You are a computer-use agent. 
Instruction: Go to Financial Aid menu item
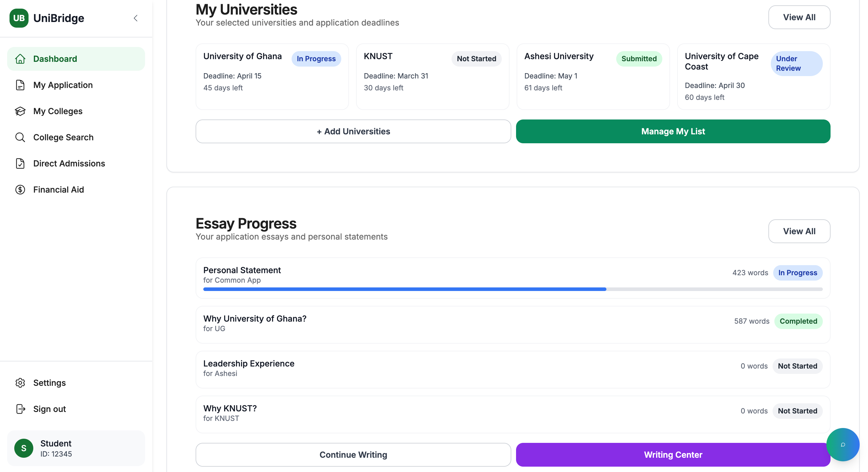[59, 190]
